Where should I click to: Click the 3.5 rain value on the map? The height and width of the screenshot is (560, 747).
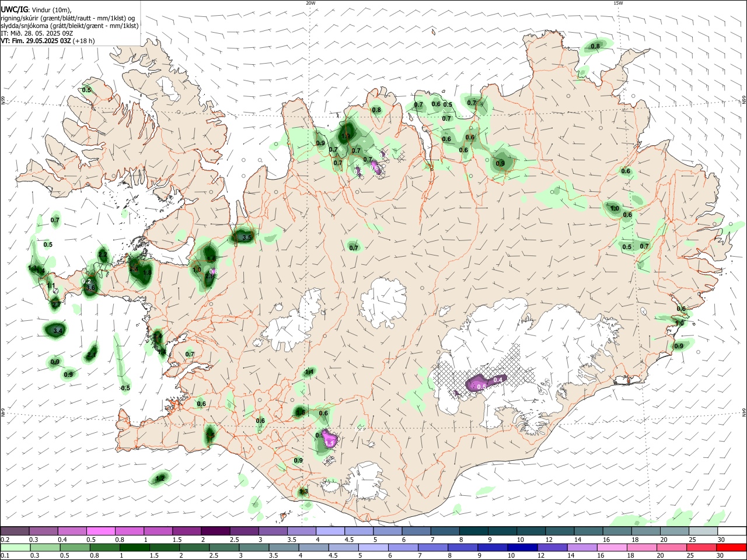coord(246,237)
